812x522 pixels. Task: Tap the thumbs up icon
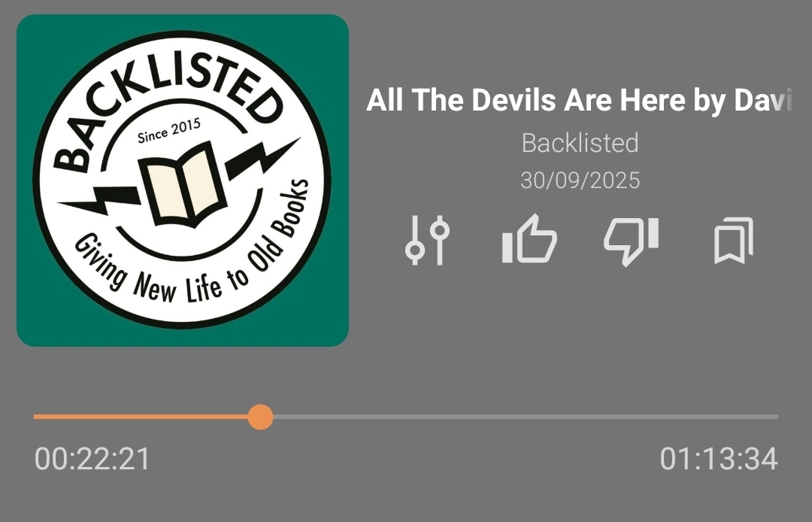tap(529, 238)
